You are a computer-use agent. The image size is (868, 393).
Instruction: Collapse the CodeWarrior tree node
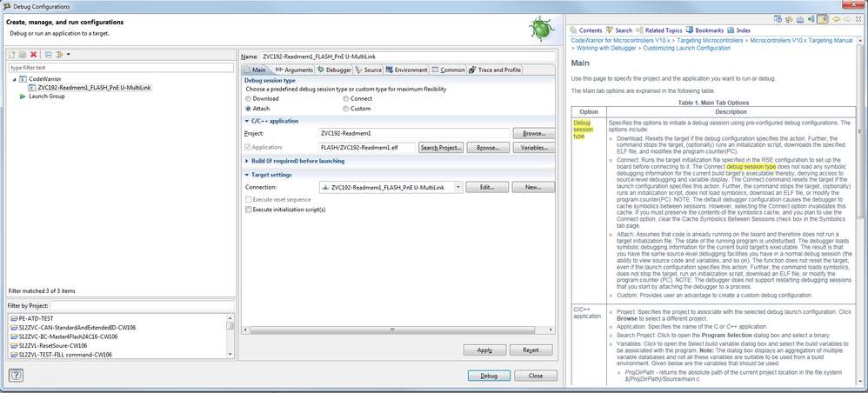14,79
